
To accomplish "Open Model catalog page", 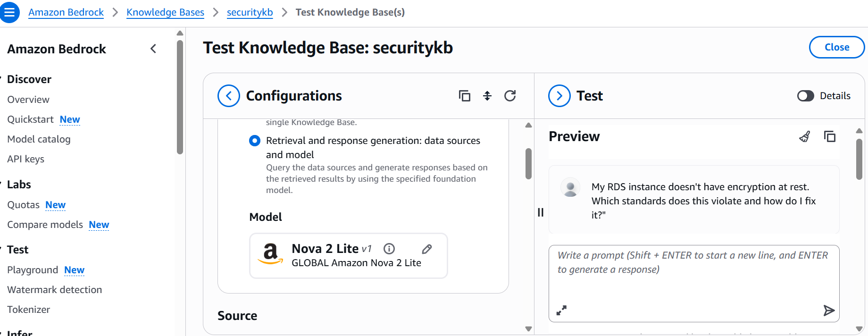I will pos(39,139).
